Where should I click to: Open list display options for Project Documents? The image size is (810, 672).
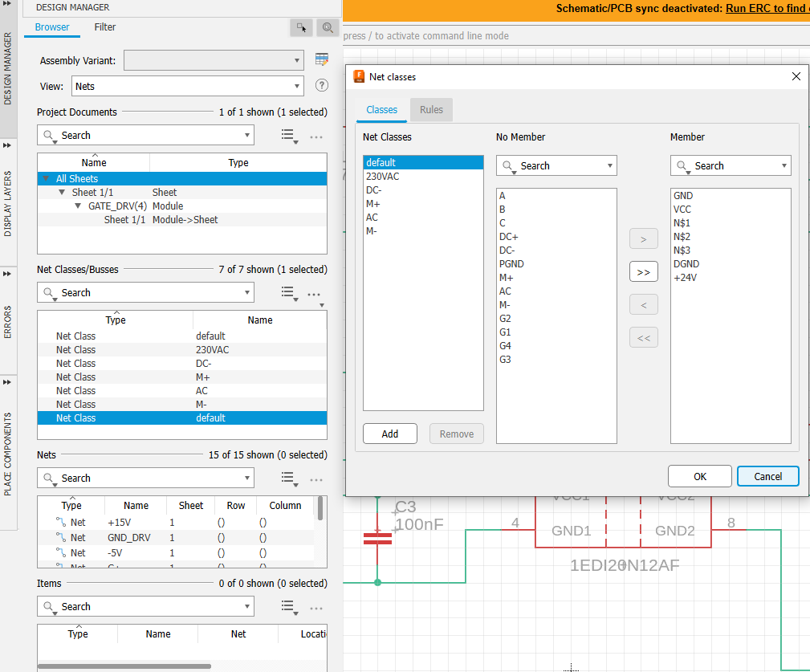pos(289,135)
